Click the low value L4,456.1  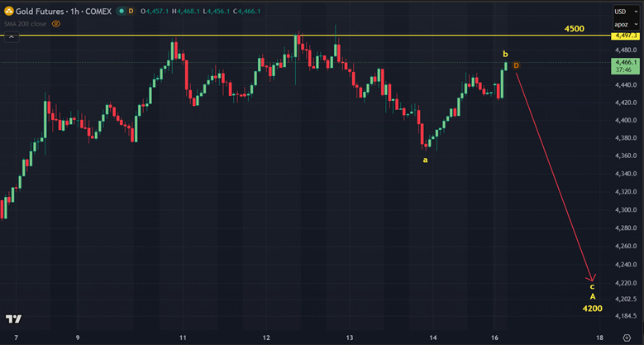[x=216, y=12]
